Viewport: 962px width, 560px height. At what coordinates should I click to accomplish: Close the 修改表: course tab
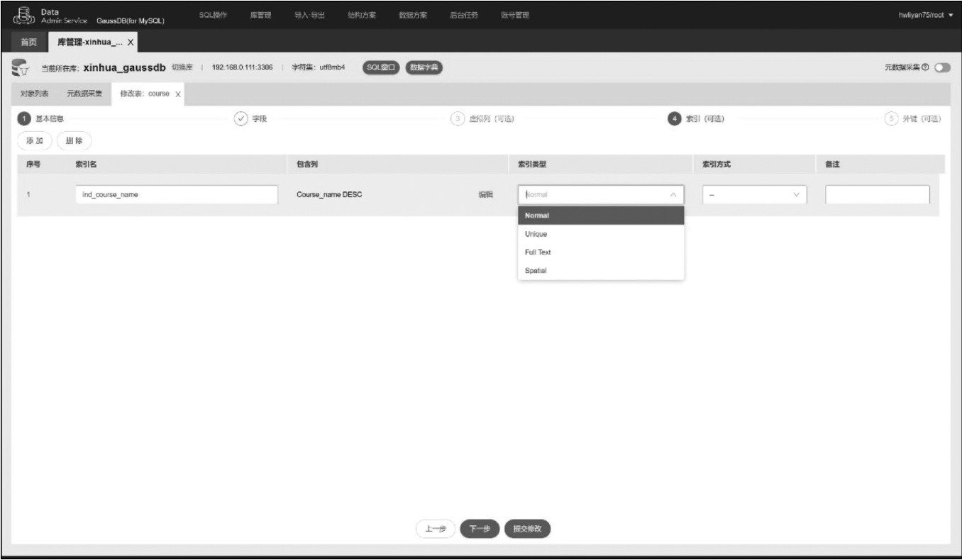pyautogui.click(x=177, y=94)
